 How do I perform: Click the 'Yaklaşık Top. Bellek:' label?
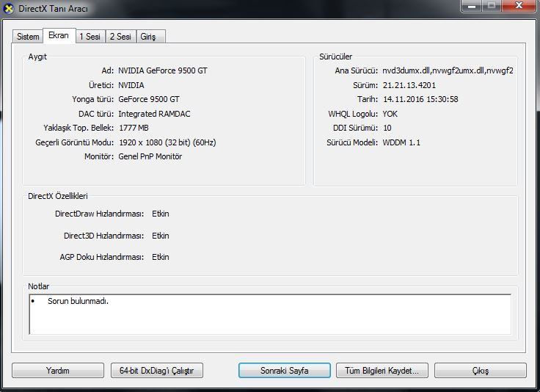tap(79, 128)
